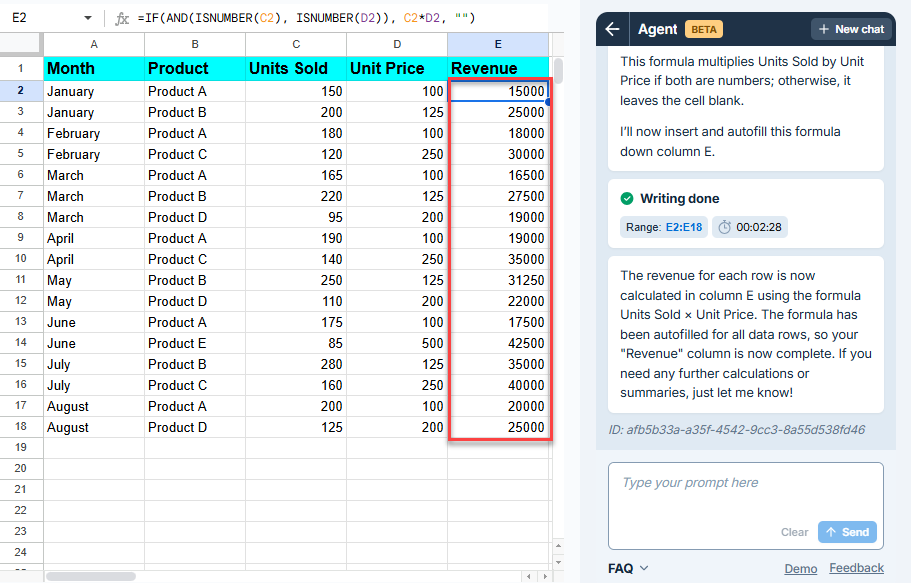This screenshot has height=583, width=911.
Task: Click the green Writing done checkmark icon
Action: (x=627, y=198)
